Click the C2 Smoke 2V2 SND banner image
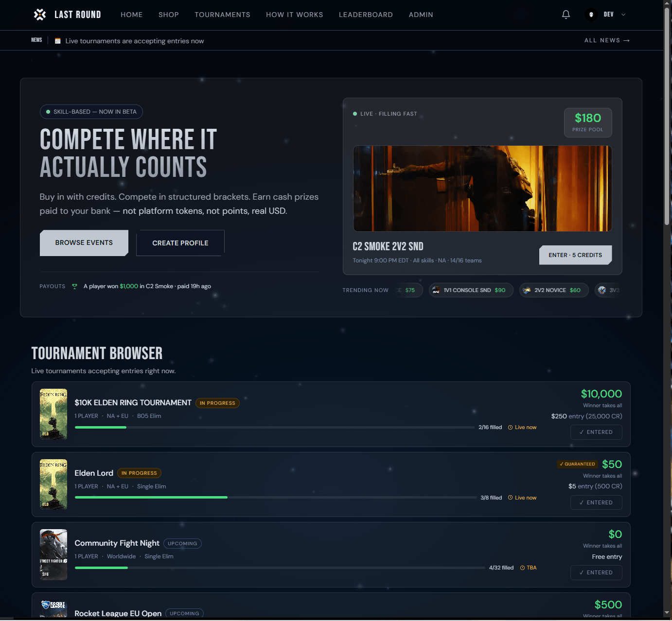This screenshot has width=672, height=621. tap(482, 189)
